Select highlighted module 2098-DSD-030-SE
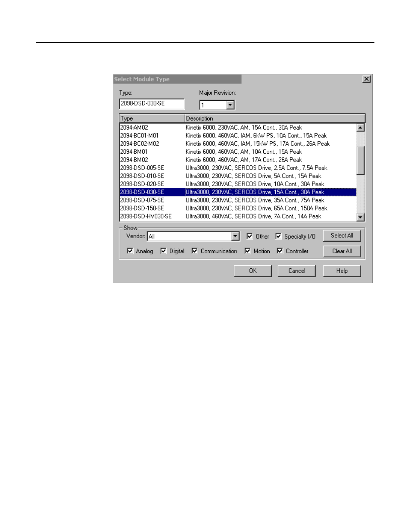 click(x=238, y=192)
